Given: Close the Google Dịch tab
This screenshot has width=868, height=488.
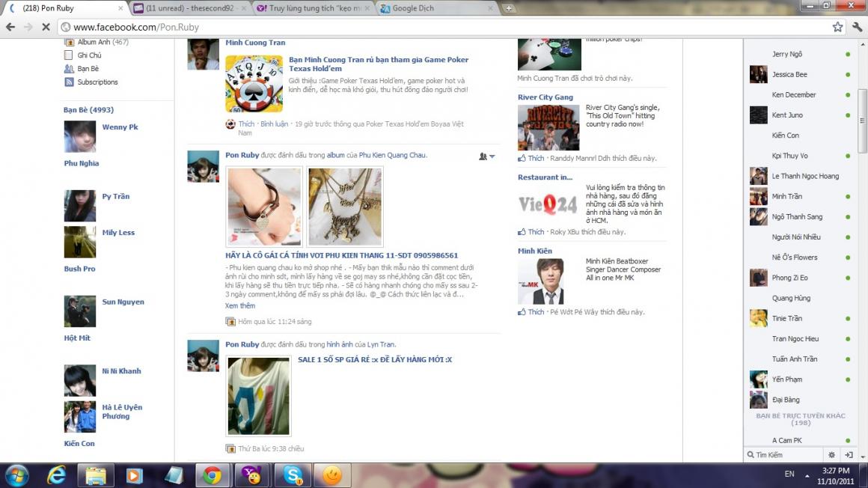Looking at the screenshot, I should coord(490,8).
